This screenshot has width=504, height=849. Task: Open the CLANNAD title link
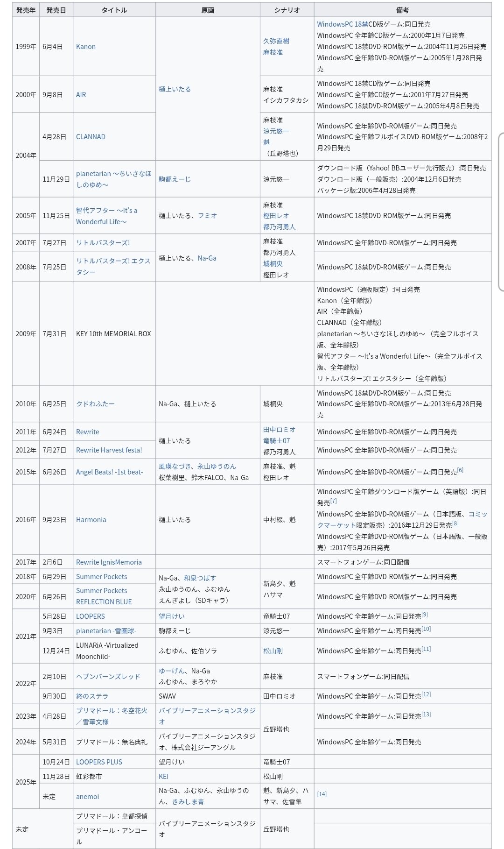pos(91,137)
